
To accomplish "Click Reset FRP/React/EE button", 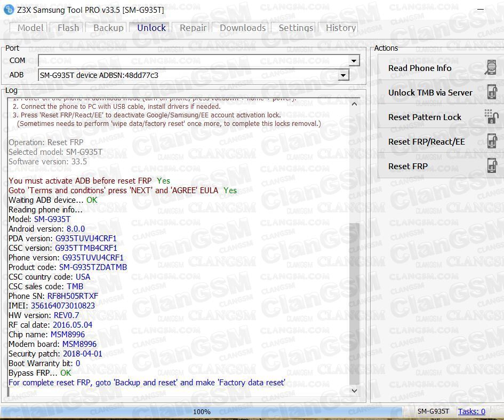I will [x=441, y=141].
